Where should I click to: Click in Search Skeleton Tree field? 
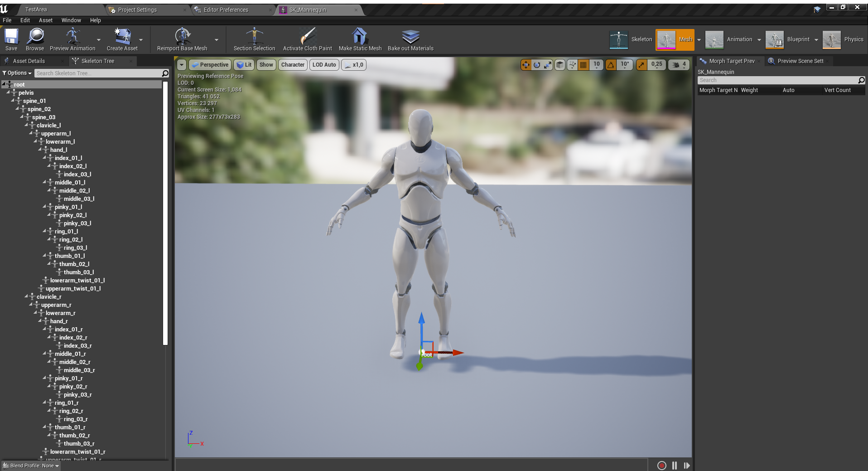(x=97, y=73)
